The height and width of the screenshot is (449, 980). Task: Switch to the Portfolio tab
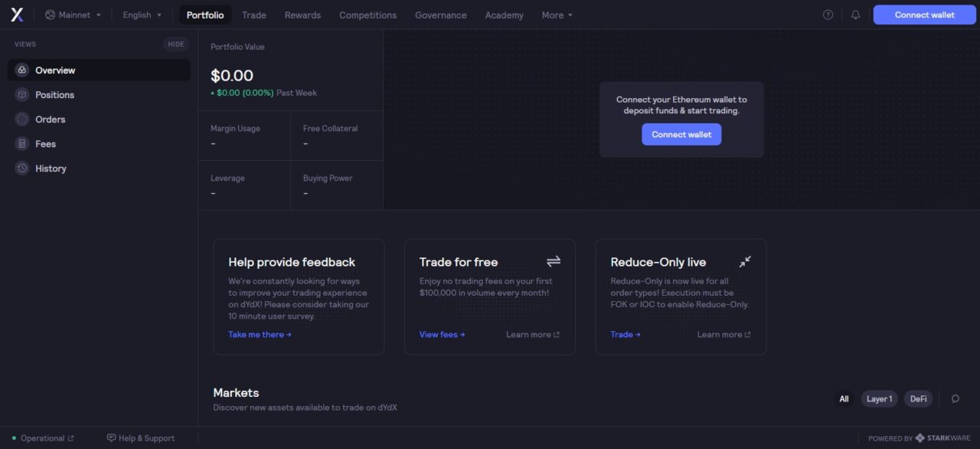(x=205, y=15)
